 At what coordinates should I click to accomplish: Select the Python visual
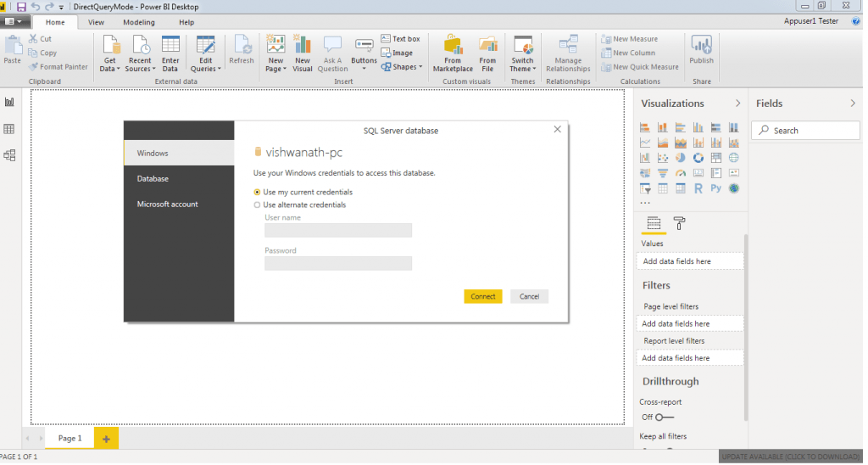715,188
